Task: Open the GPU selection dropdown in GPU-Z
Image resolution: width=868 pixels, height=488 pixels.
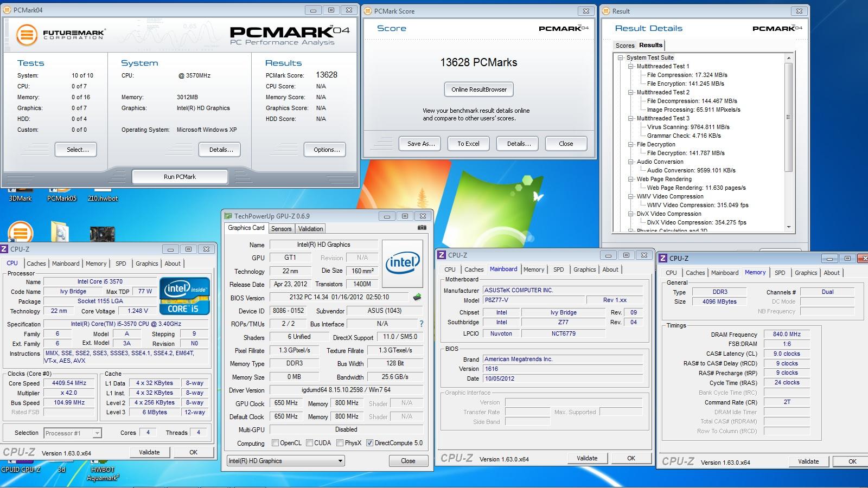Action: point(286,461)
